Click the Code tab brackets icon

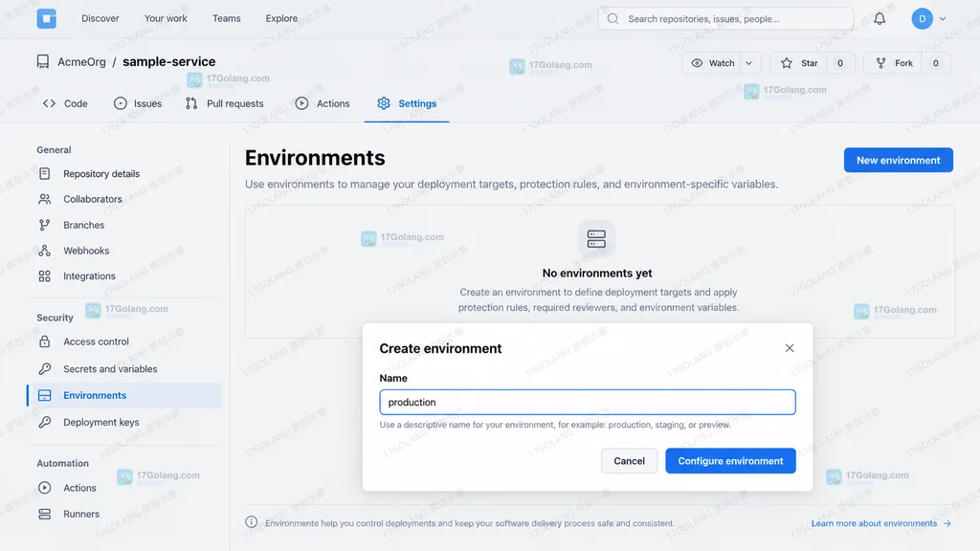pos(50,103)
